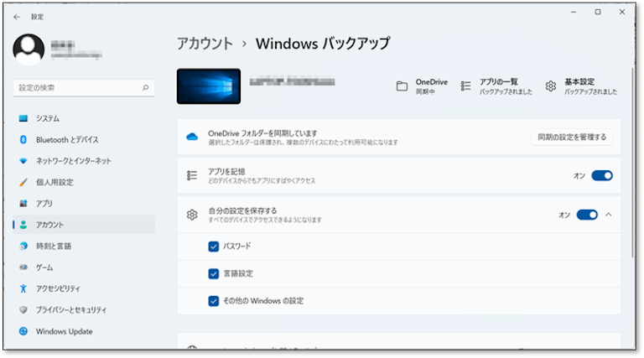Open the user profile avatar
The height and width of the screenshot is (358, 644).
click(29, 49)
